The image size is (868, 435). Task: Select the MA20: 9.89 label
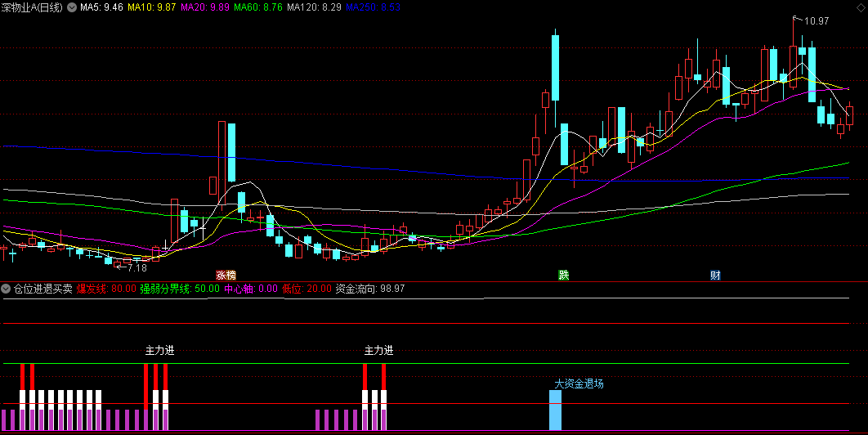tap(205, 7)
